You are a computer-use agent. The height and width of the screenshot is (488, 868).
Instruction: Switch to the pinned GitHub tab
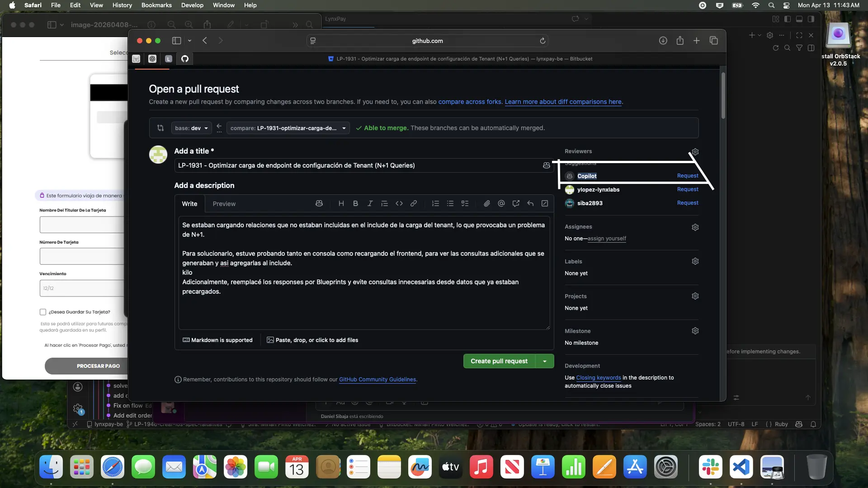pos(185,59)
